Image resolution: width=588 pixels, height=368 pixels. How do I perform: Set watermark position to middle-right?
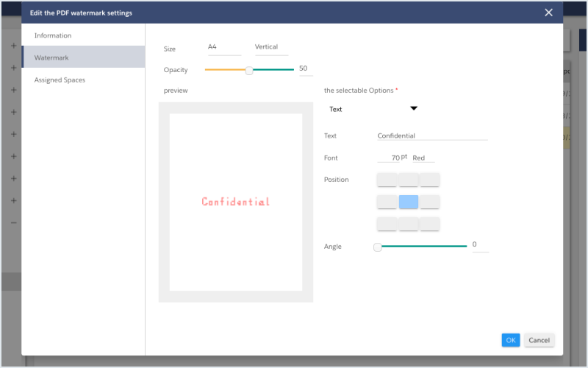coord(430,202)
